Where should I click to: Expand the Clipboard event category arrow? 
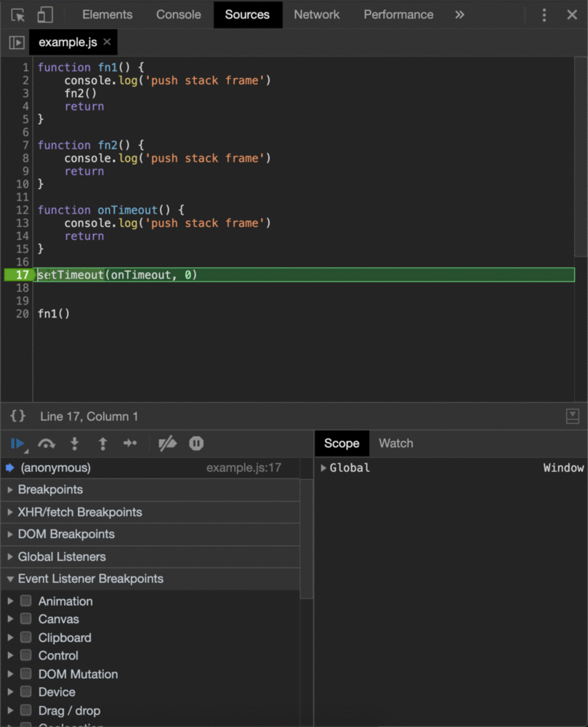click(x=10, y=638)
